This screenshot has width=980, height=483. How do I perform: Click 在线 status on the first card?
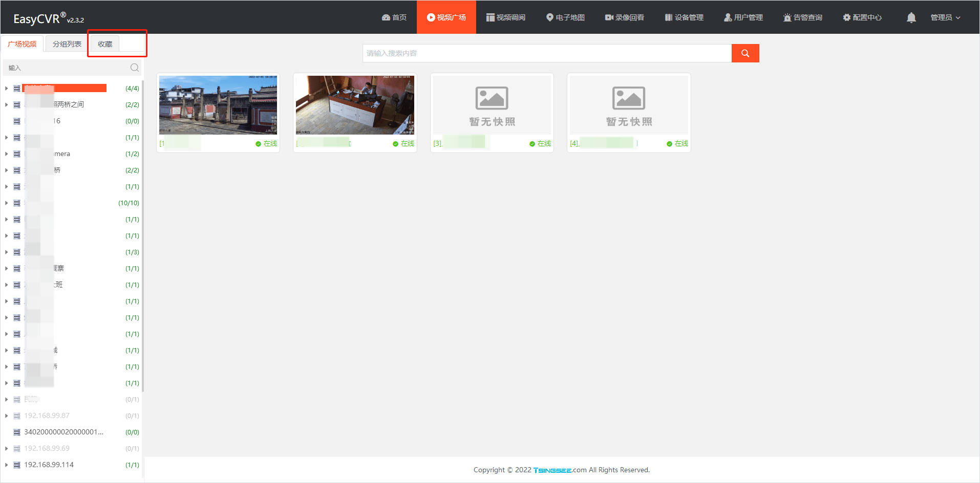point(266,144)
